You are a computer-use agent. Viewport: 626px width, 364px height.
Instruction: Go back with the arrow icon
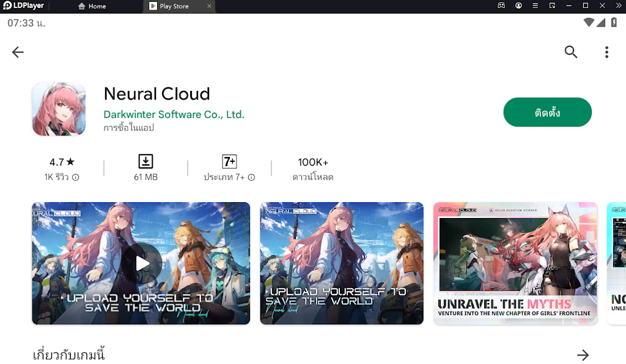click(18, 52)
